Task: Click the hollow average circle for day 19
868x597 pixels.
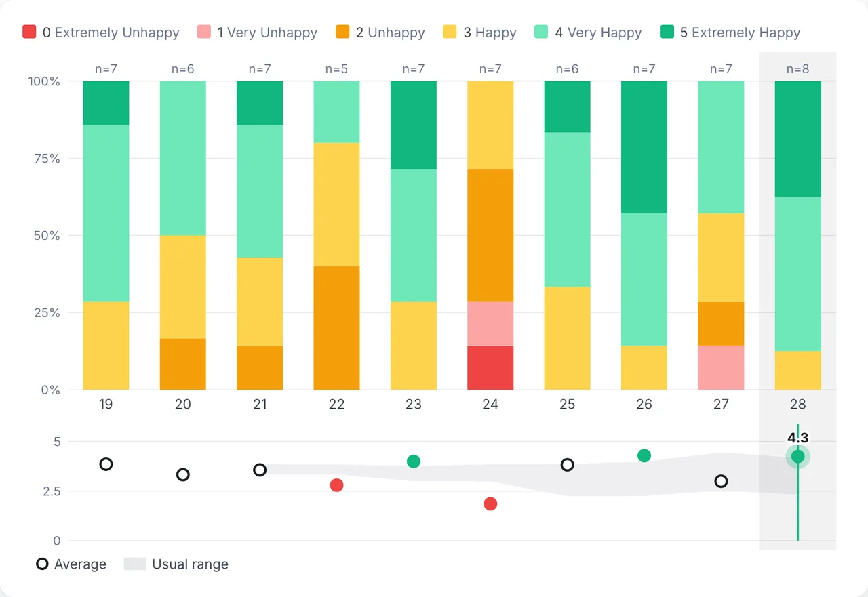Action: [x=106, y=464]
